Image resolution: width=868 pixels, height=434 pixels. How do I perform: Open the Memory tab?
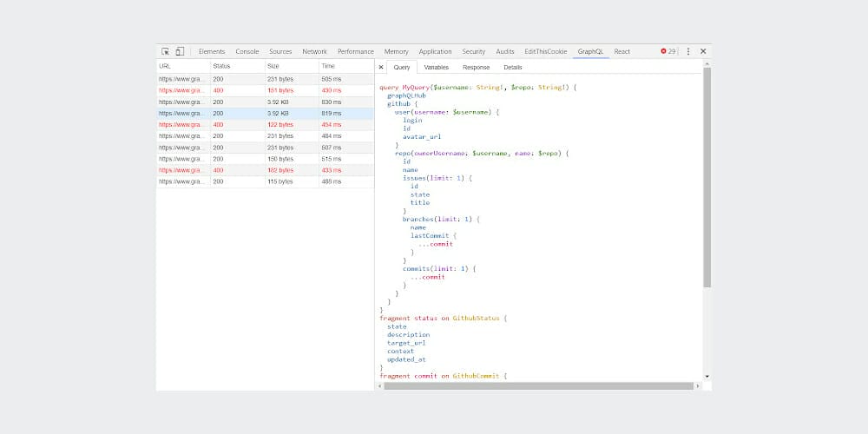[x=397, y=51]
